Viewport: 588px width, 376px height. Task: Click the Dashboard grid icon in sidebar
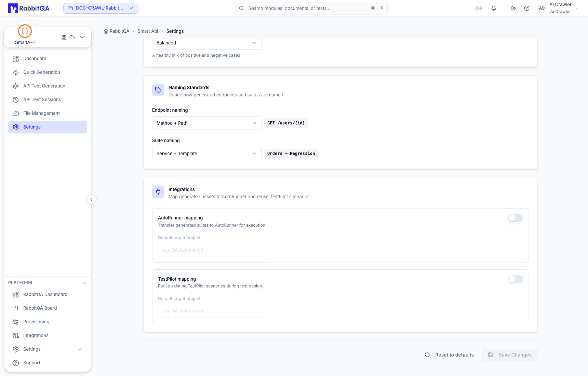(16, 59)
